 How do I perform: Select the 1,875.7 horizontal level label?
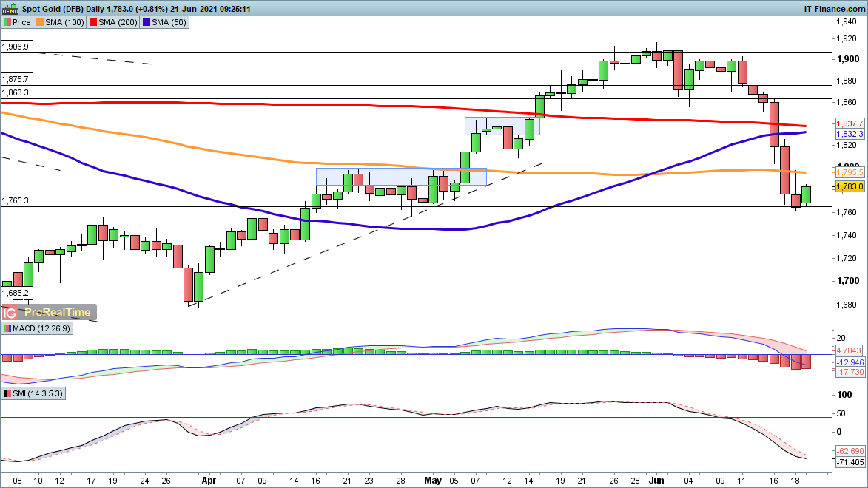(x=16, y=79)
